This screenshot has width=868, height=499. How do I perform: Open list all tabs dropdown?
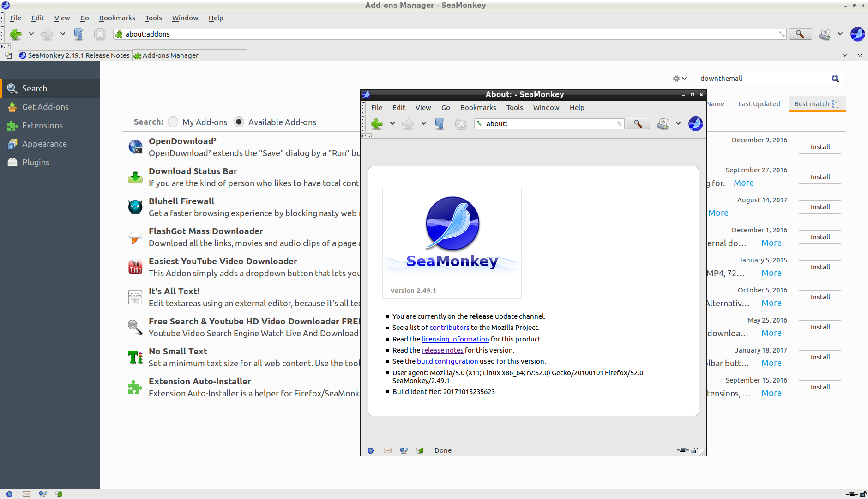click(x=845, y=55)
